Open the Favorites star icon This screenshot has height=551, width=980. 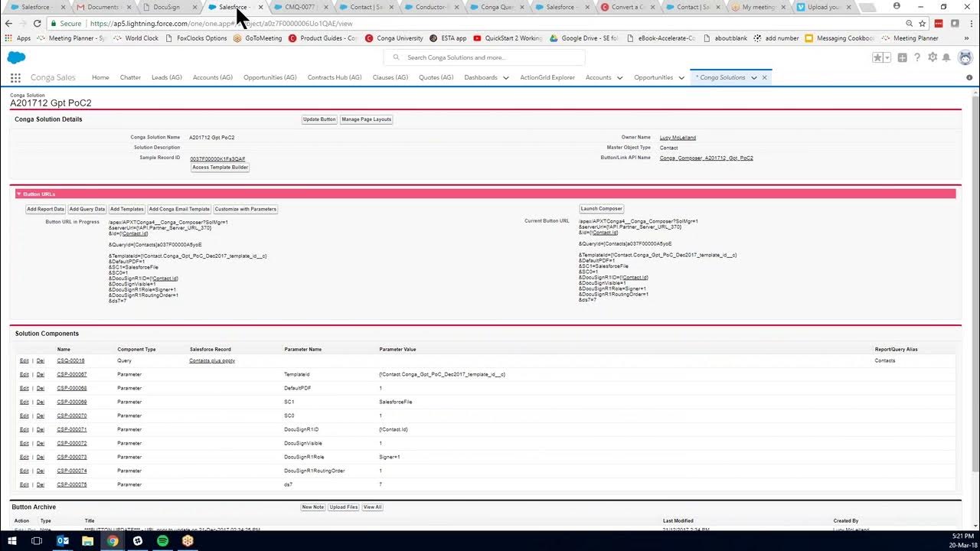[878, 57]
